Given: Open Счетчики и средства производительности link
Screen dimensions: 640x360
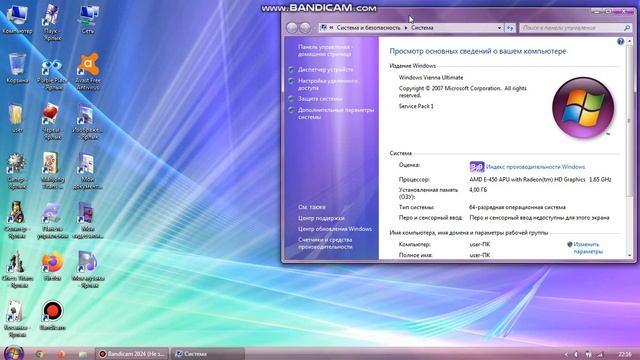Looking at the screenshot, I should point(325,243).
